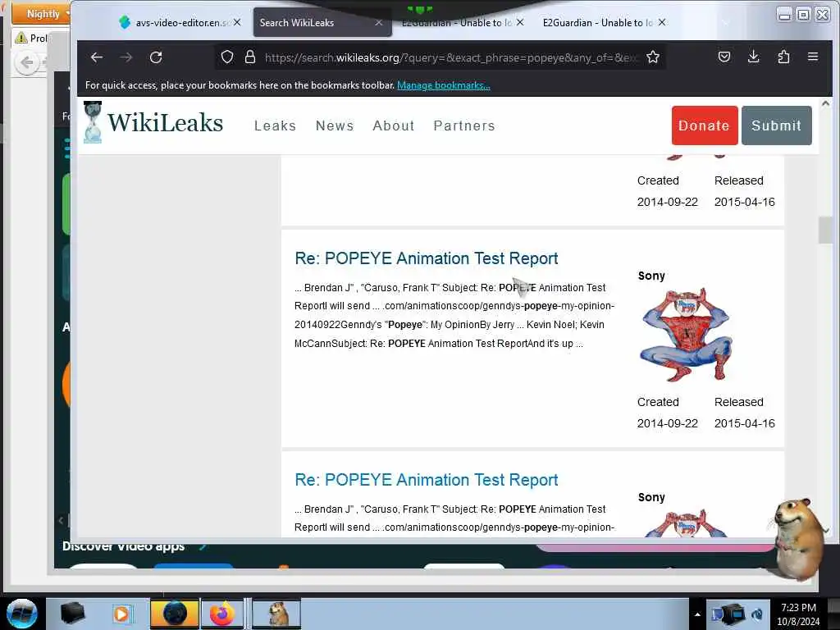Open the Manage bookmarks link

tap(443, 85)
